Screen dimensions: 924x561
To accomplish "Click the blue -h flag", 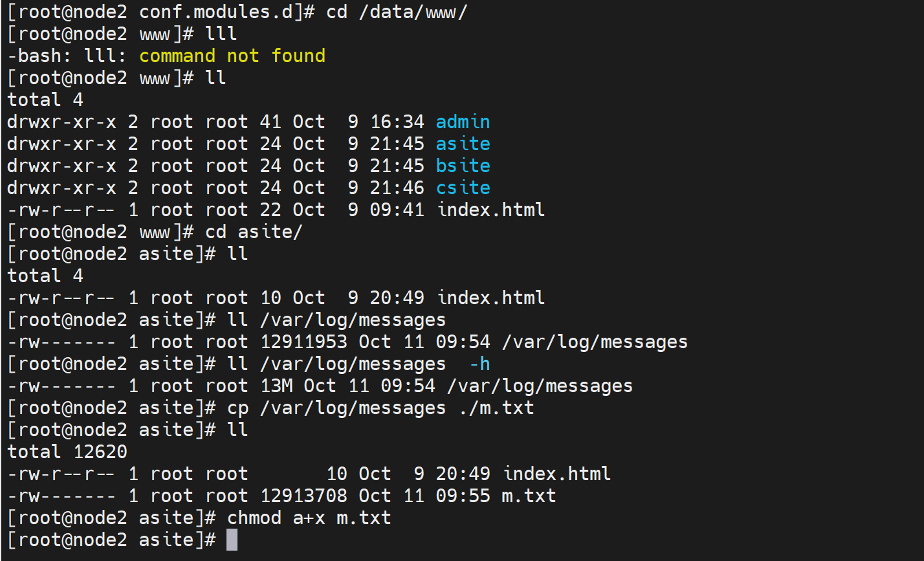I will click(x=479, y=364).
